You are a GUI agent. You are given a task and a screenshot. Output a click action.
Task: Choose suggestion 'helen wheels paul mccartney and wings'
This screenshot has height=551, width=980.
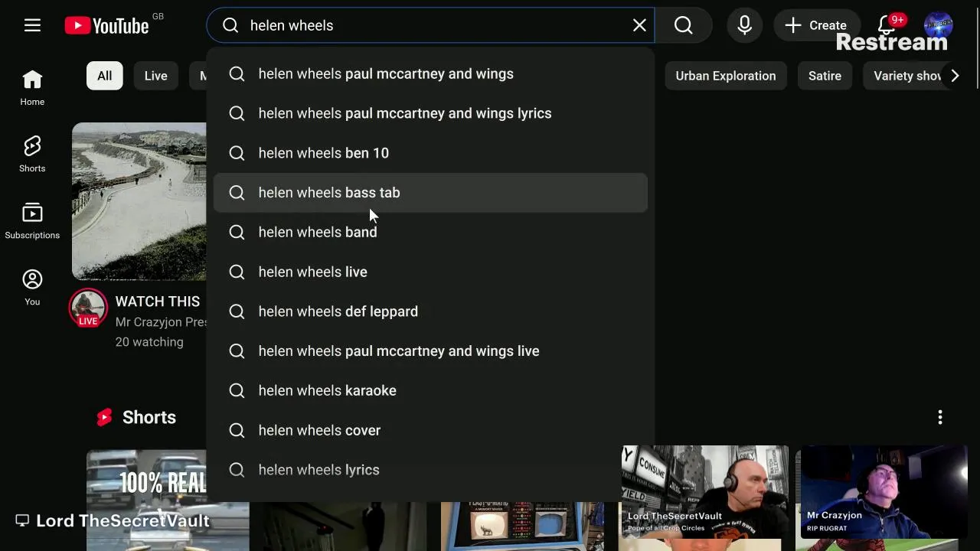(430, 73)
